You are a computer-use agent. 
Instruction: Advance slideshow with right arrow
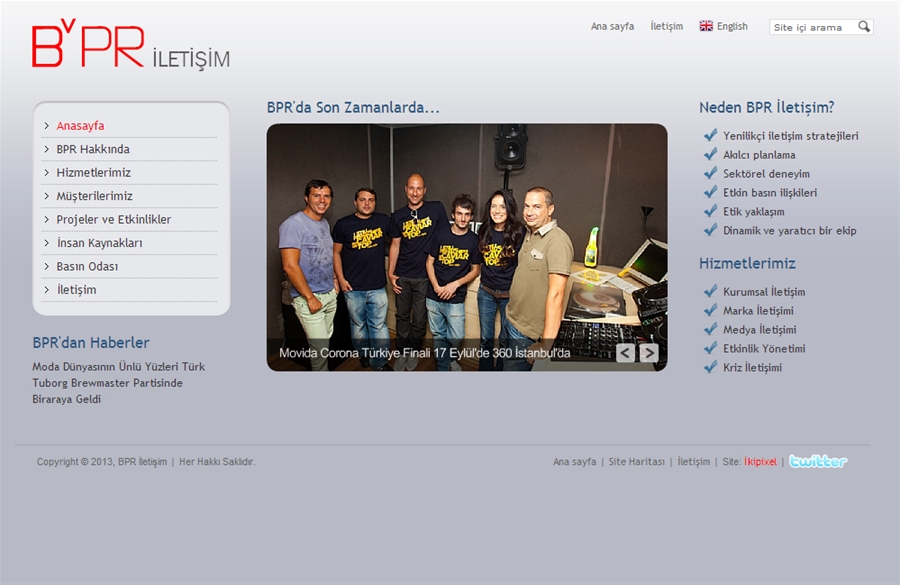click(649, 352)
